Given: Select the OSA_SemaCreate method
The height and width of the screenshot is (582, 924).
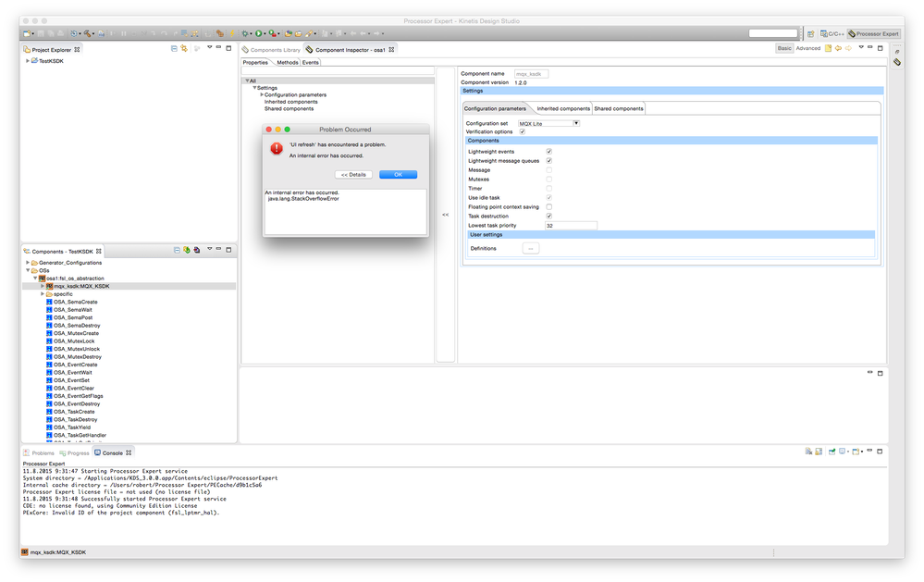Looking at the screenshot, I should tap(76, 302).
